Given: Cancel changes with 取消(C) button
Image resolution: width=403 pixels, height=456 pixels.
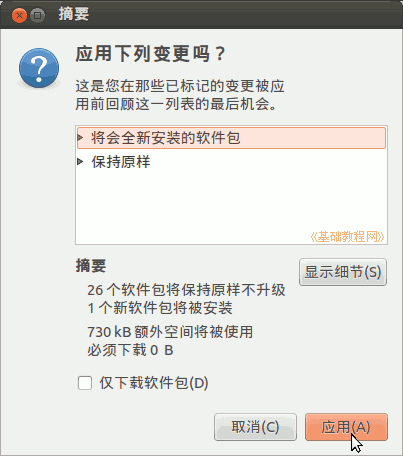Looking at the screenshot, I should pyautogui.click(x=255, y=427).
